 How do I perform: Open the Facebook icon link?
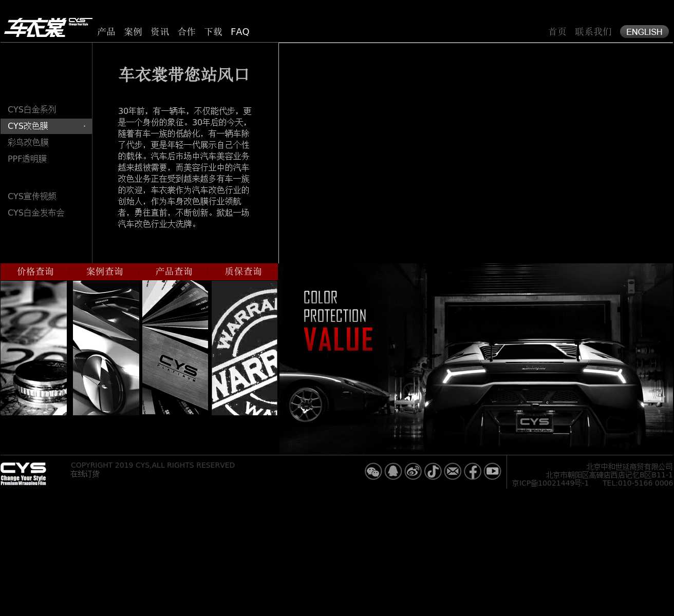pos(473,471)
